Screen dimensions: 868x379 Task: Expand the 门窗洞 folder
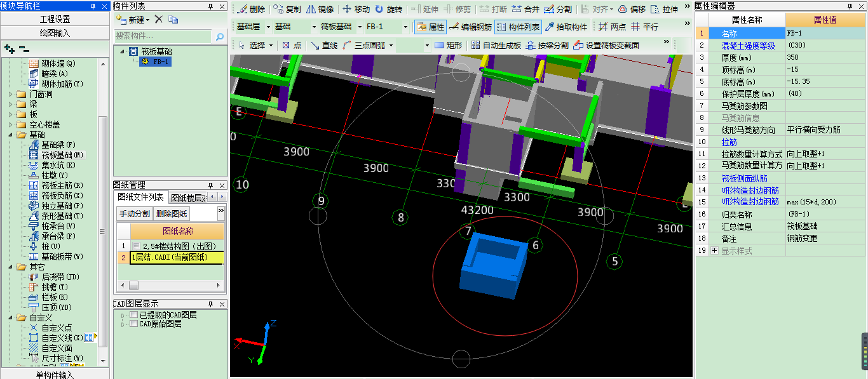coord(11,94)
